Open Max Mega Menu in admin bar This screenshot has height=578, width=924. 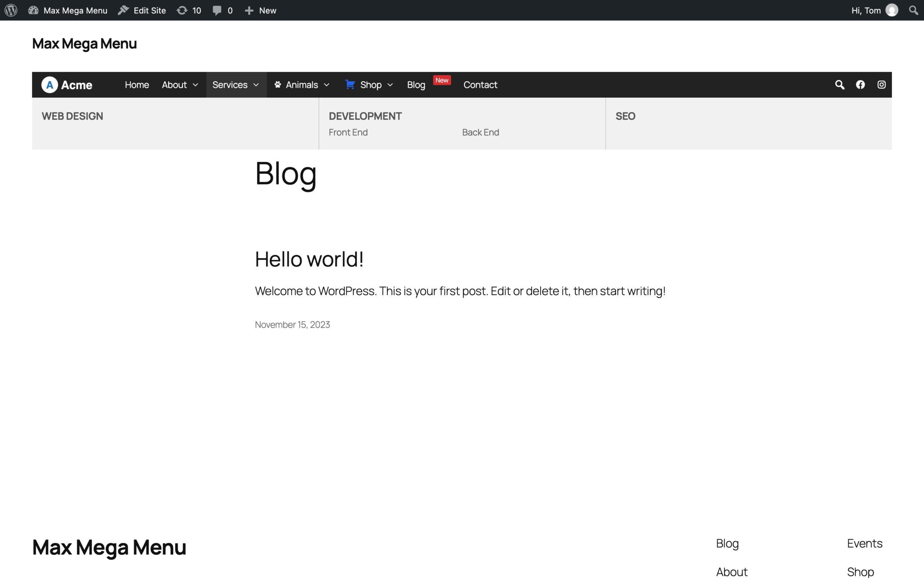(x=75, y=10)
